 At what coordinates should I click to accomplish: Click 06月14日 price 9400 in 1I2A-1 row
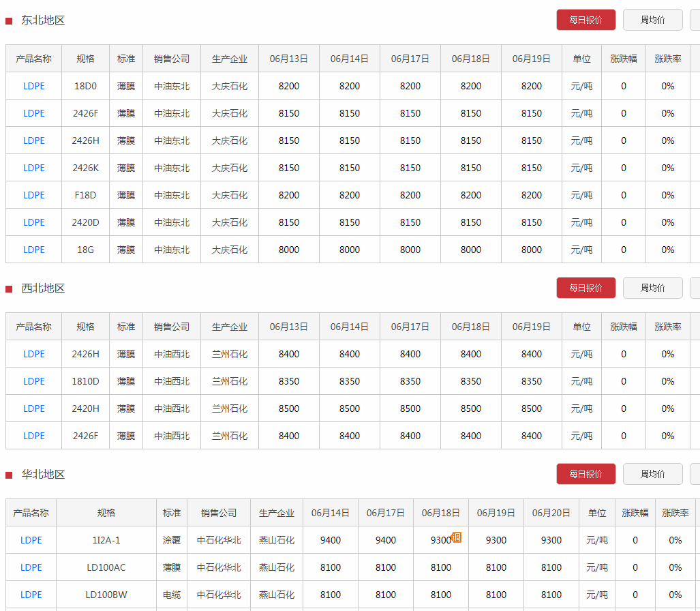coord(331,541)
